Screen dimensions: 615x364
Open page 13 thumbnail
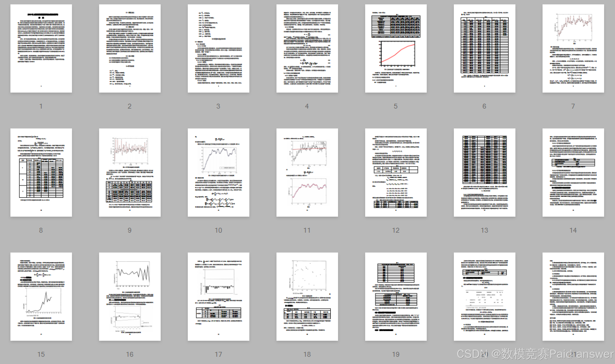(x=485, y=173)
